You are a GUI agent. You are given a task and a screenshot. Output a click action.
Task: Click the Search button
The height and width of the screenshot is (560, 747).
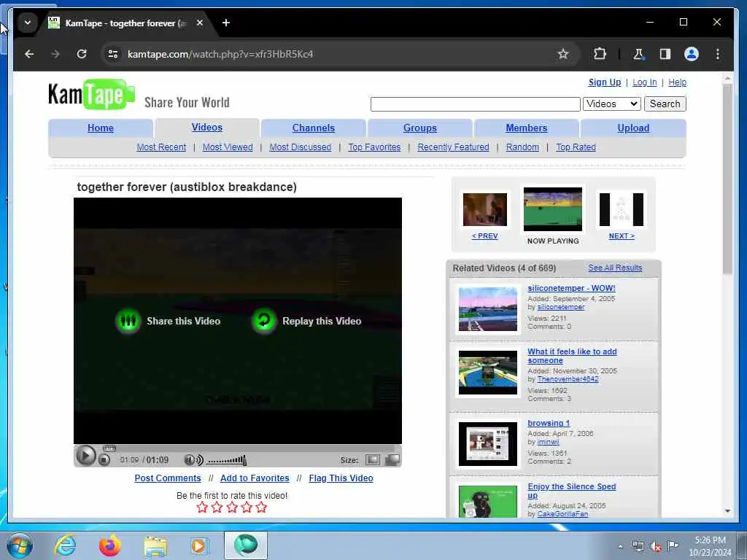[665, 104]
